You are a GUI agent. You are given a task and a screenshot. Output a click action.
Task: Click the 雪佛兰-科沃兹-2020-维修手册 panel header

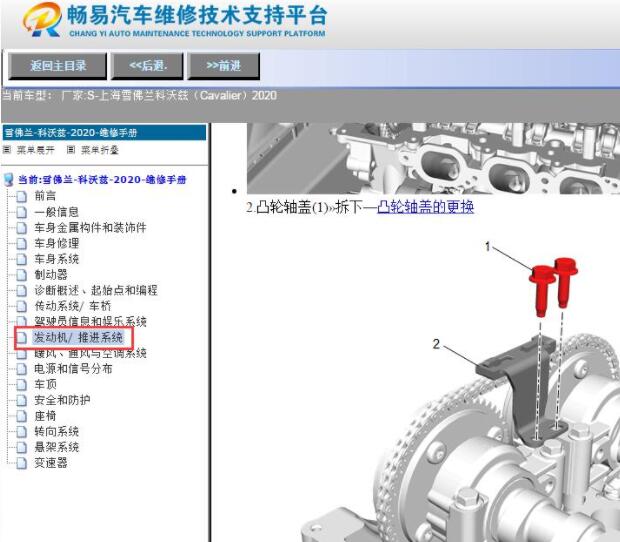coord(104,133)
